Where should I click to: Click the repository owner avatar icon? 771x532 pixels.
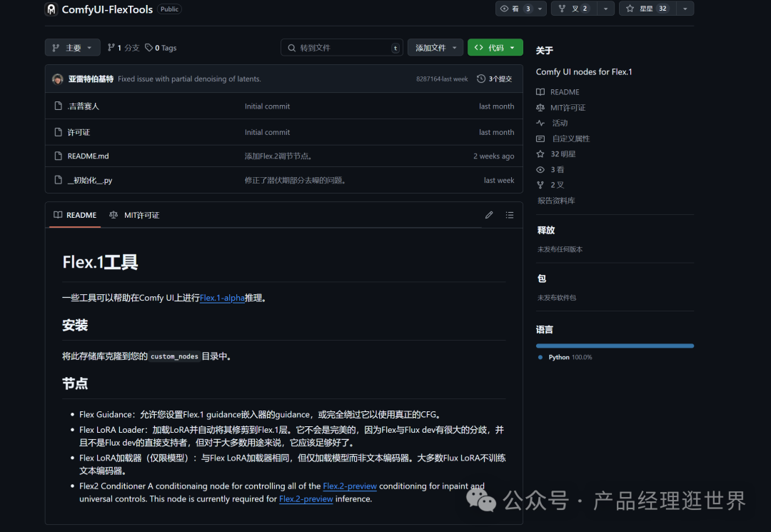point(51,9)
